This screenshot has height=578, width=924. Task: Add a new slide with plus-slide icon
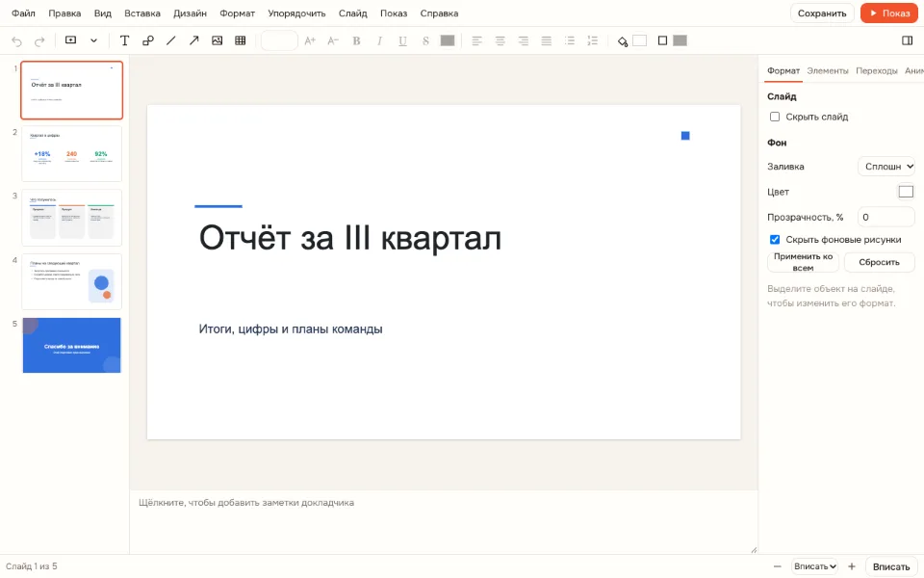click(x=70, y=40)
